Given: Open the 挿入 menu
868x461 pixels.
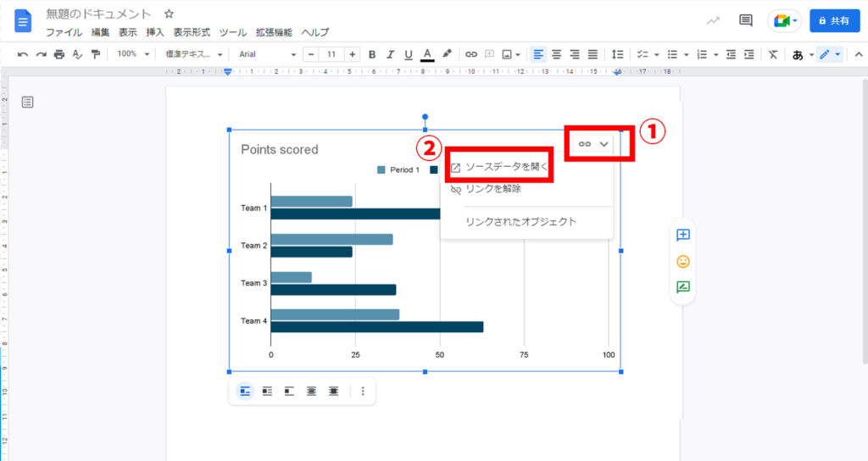Looking at the screenshot, I should pyautogui.click(x=155, y=32).
